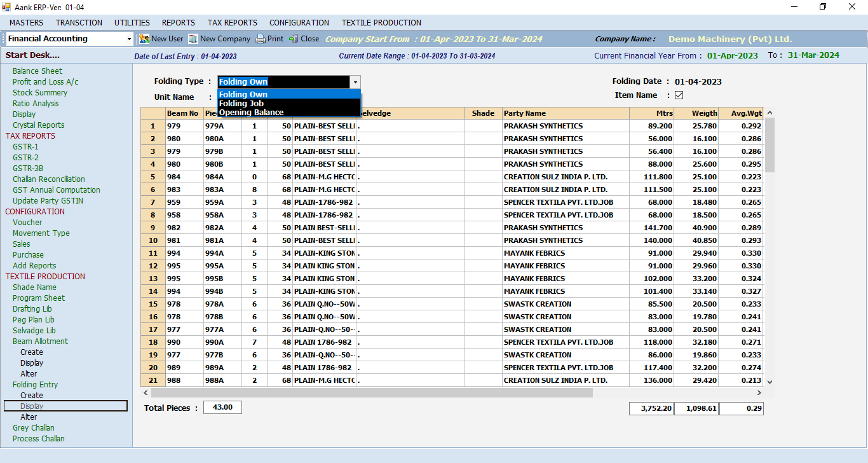Viewport: 868px width, 463px height.
Task: Open Grey Challan in the sidebar
Action: point(34,428)
